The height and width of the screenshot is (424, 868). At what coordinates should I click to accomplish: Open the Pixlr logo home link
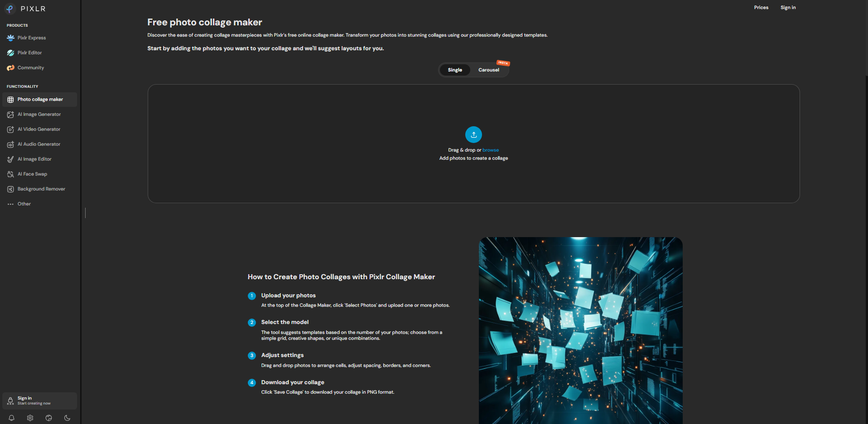tap(25, 9)
